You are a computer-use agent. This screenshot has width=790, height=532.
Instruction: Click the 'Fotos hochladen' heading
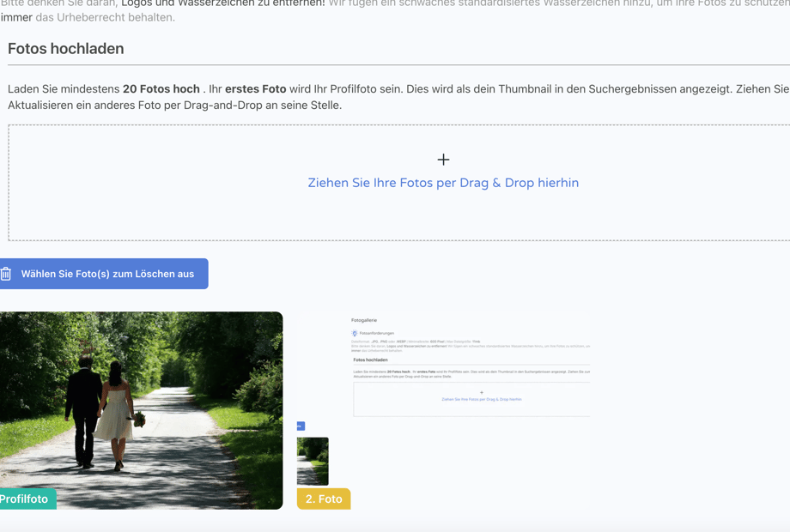[x=66, y=49]
